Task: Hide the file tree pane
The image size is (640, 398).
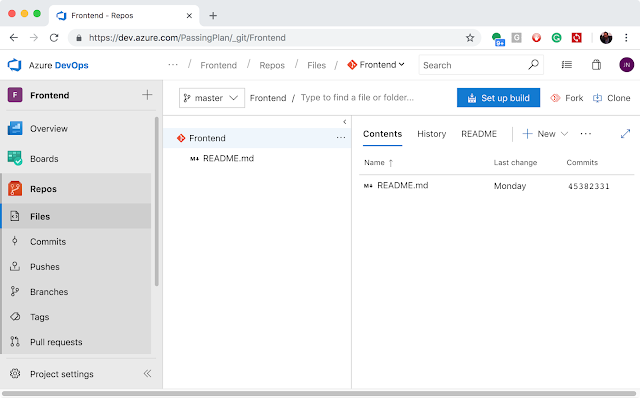Action: [x=344, y=122]
